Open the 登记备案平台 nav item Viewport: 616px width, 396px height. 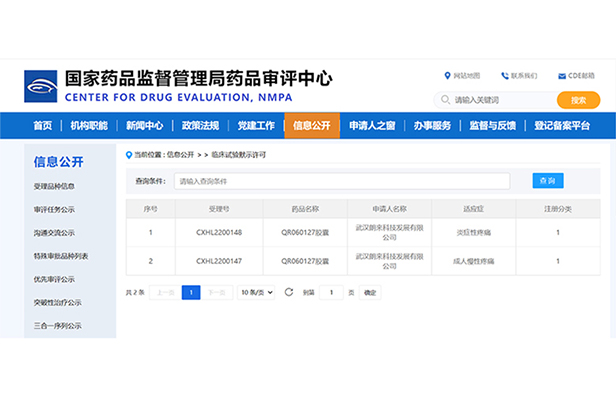[562, 126]
